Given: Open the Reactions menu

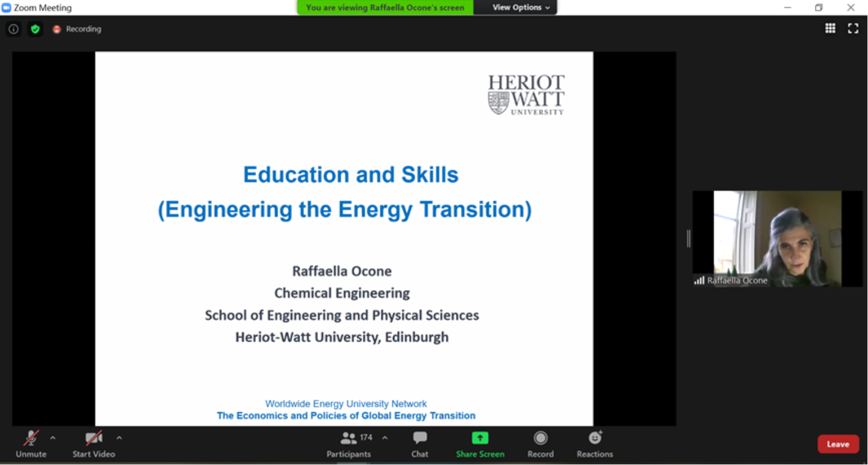Looking at the screenshot, I should click(x=594, y=444).
